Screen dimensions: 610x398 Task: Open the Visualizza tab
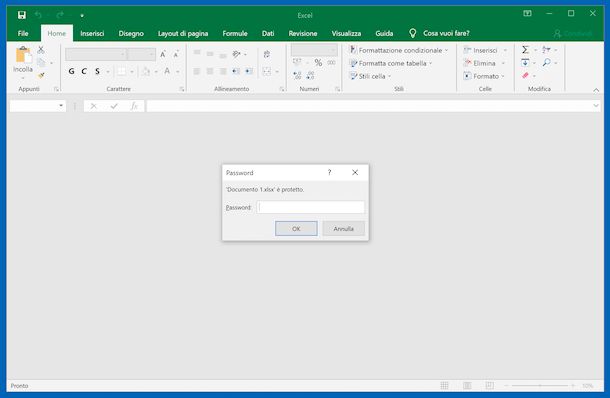(x=346, y=33)
